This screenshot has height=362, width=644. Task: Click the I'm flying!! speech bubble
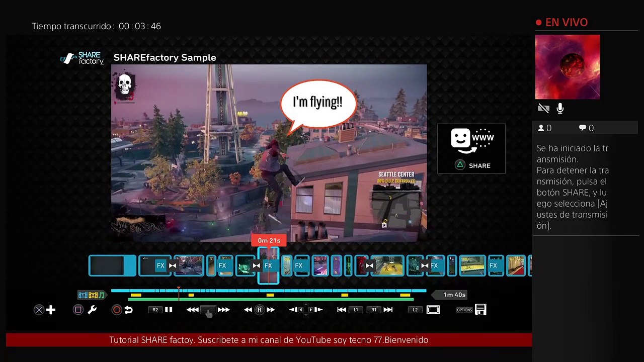317,104
